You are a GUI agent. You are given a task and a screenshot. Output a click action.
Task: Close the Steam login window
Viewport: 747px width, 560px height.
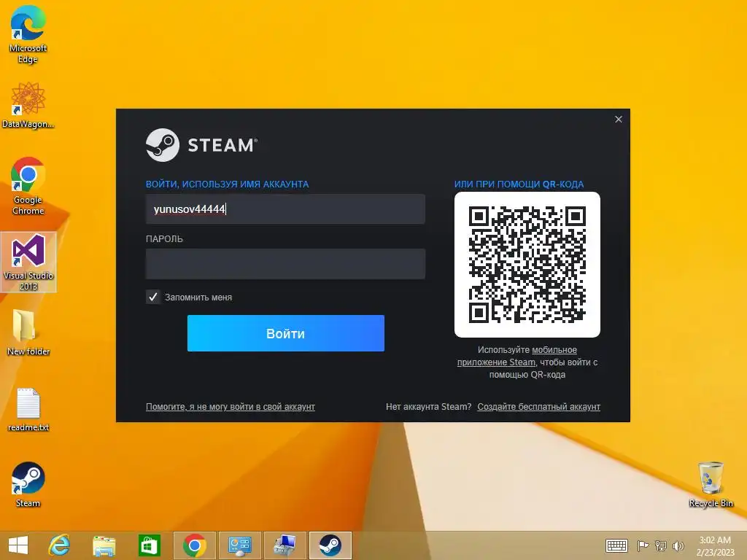point(619,119)
